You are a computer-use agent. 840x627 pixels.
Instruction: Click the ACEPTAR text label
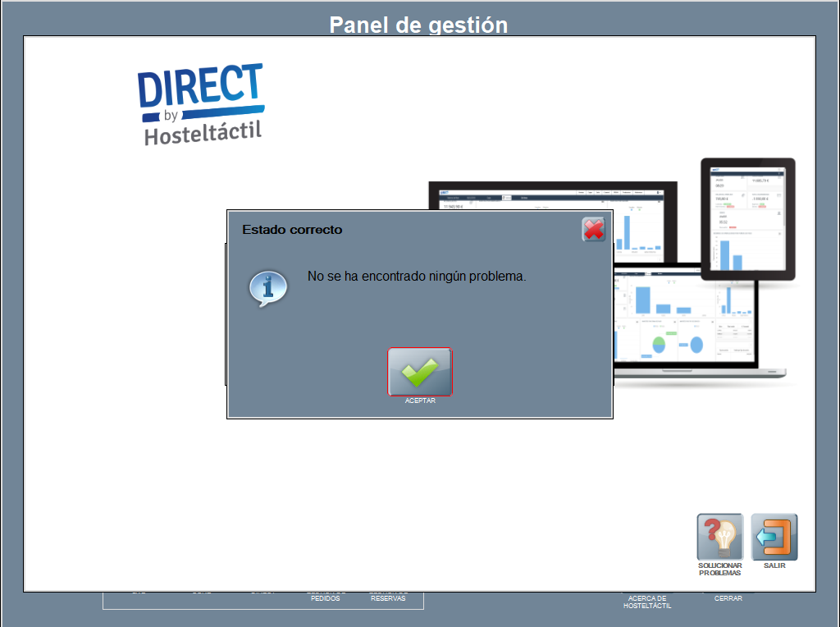pos(420,401)
